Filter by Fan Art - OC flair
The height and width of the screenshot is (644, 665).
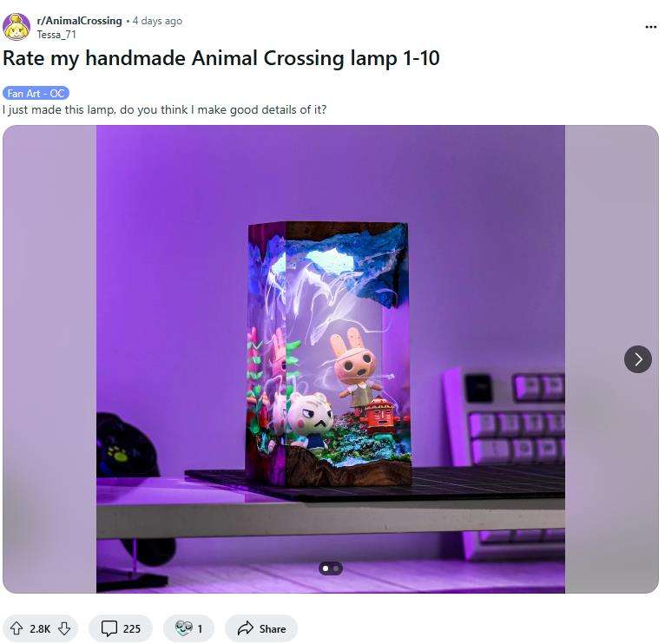(36, 93)
